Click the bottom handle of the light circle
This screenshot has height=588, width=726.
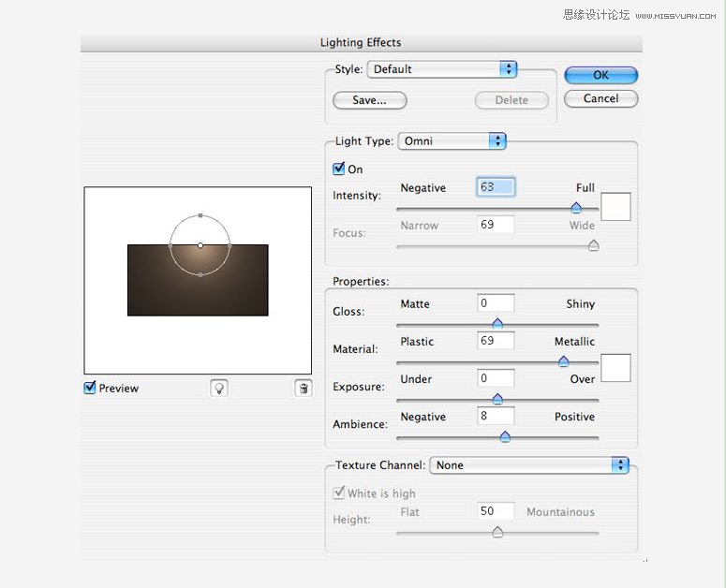tap(200, 274)
